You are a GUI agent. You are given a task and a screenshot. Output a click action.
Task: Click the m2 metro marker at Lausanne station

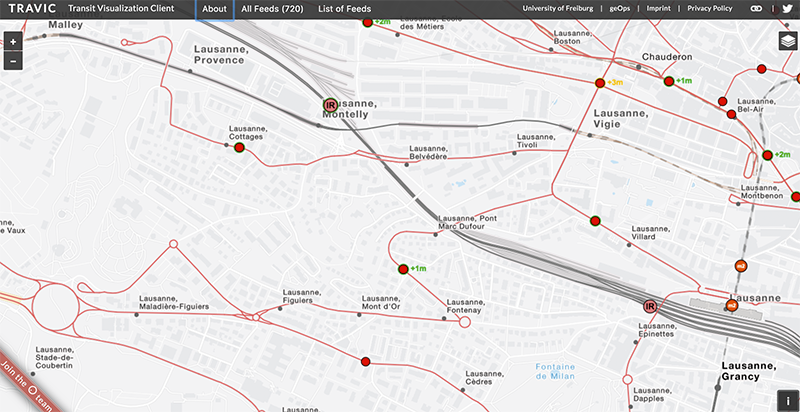[x=732, y=306]
